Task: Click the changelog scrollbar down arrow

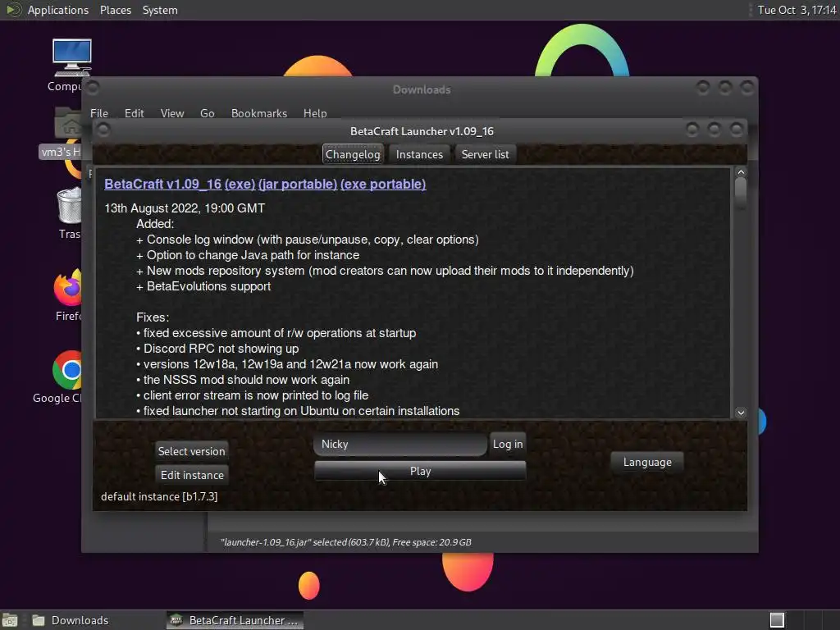Action: 741,413
